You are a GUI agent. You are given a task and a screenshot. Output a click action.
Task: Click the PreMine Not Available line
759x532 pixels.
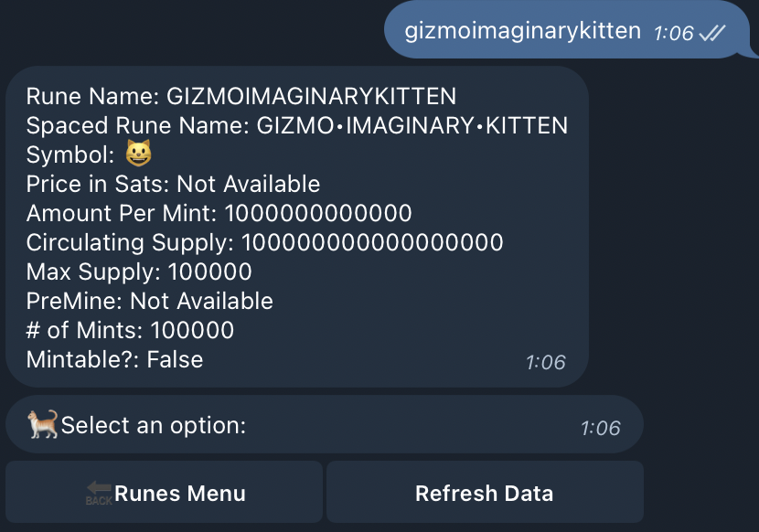click(x=149, y=301)
